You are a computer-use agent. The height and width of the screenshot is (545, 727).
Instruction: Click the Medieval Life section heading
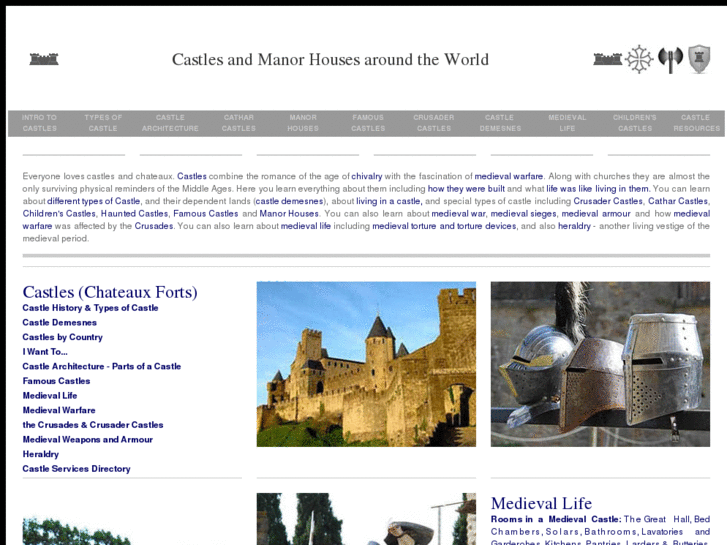541,503
